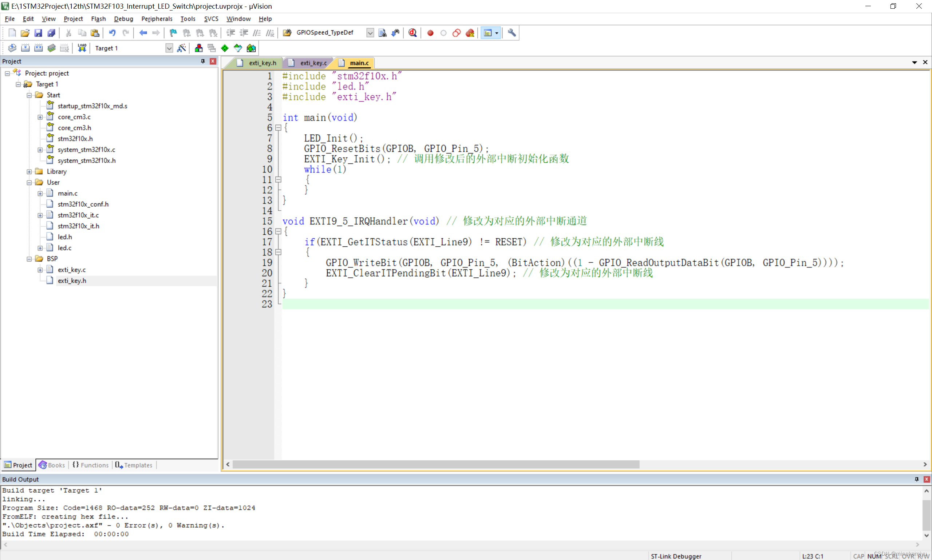Indent selected lines icon
The image size is (932, 560).
[x=231, y=33]
